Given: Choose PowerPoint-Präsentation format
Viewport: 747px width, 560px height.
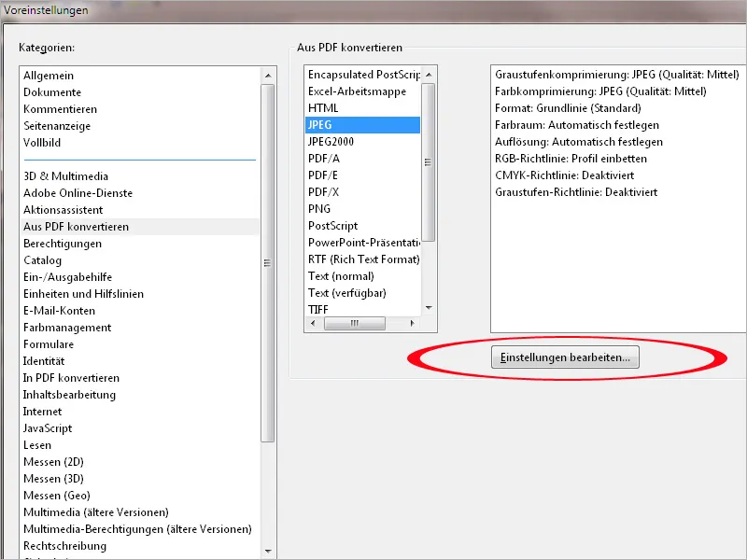Looking at the screenshot, I should click(363, 243).
